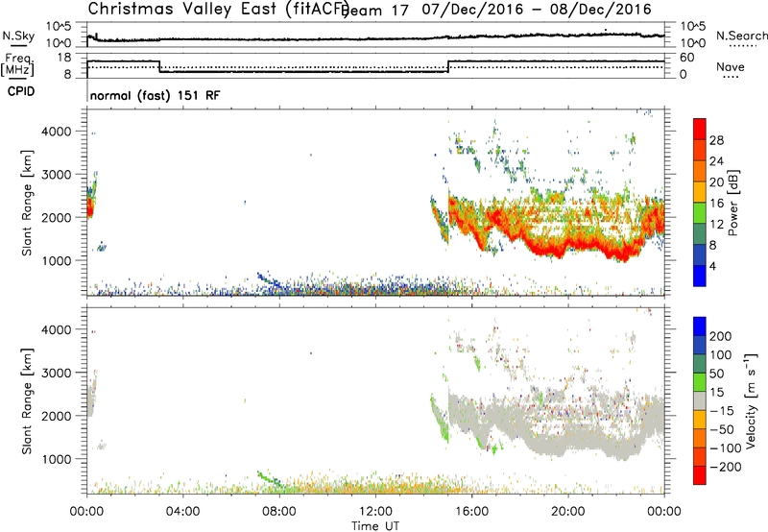The image size is (768, 532).
Task: Click the '60' Nave axis label
Action: point(686,58)
